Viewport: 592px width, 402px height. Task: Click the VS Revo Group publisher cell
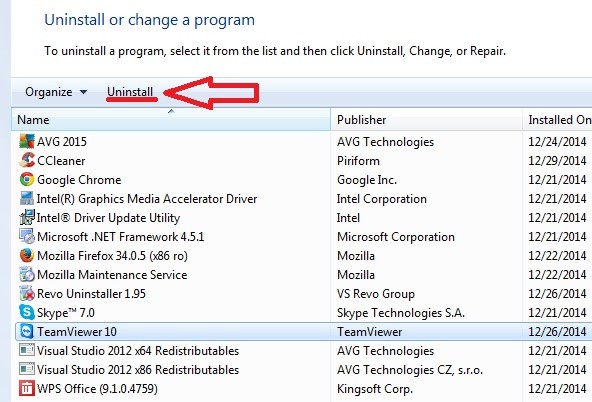pyautogui.click(x=376, y=294)
